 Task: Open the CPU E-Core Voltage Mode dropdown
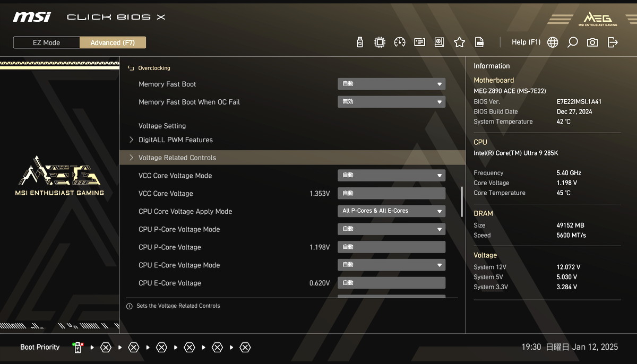(x=391, y=265)
